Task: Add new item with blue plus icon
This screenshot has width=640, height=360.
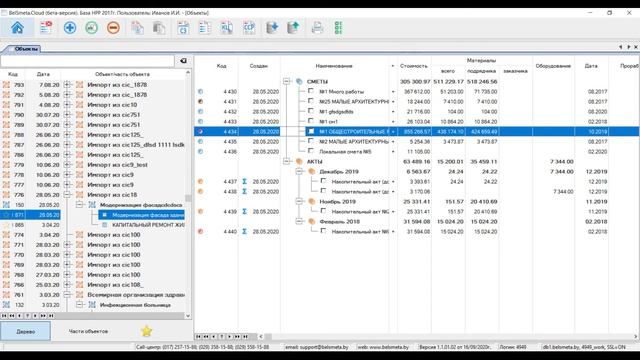Action: pyautogui.click(x=70, y=28)
